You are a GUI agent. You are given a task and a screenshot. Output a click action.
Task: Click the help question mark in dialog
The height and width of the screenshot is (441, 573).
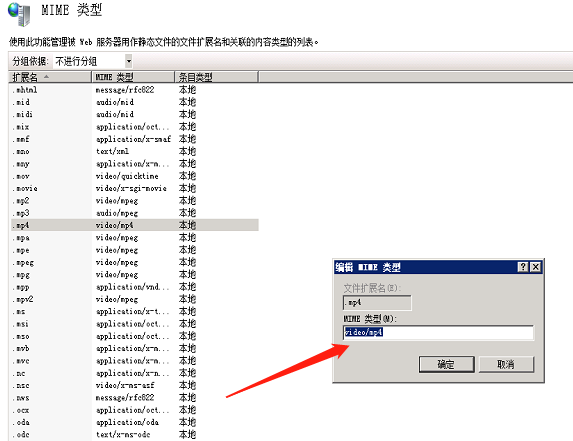523,267
